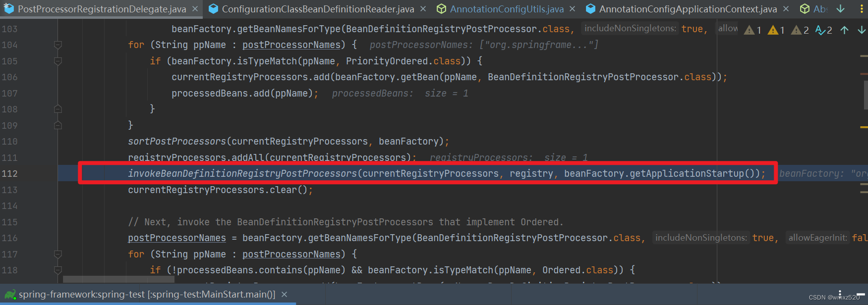868x305 pixels.
Task: Click includeNonSingletons inlay hint on line 103
Action: [630, 29]
